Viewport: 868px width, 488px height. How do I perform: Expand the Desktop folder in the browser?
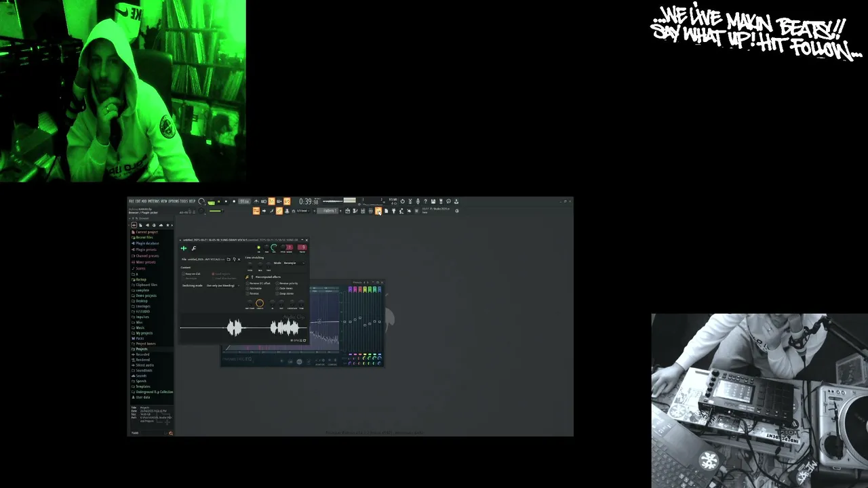pos(141,301)
